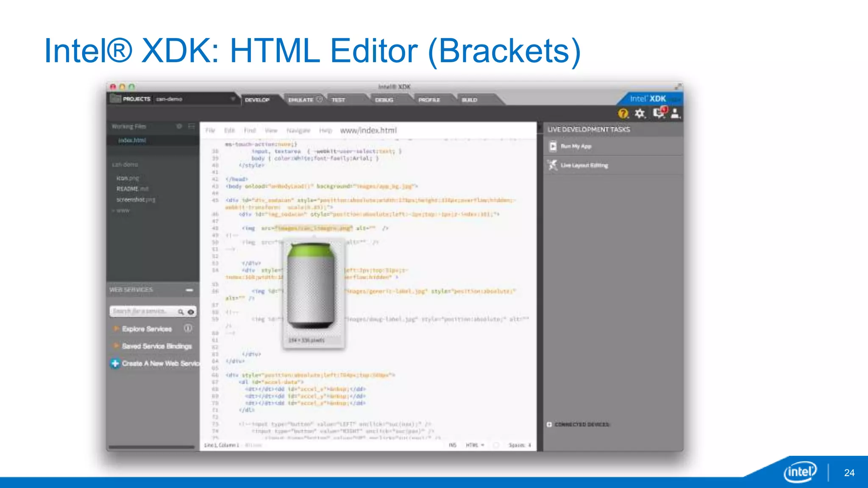Toggle fullscreen arrows in window corner

(678, 86)
